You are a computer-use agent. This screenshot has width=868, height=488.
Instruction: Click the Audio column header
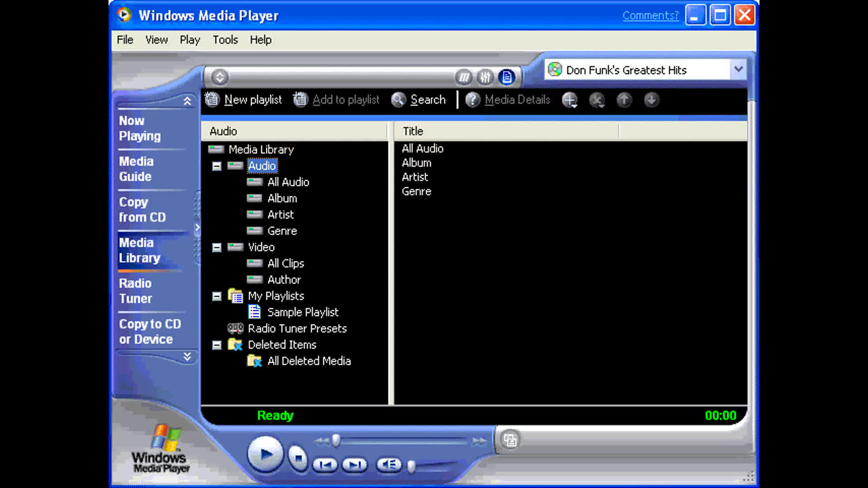click(x=294, y=131)
